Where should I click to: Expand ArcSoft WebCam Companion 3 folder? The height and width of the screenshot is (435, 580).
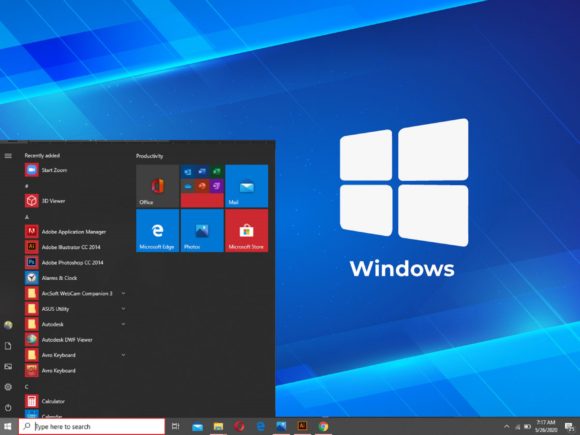[124, 293]
